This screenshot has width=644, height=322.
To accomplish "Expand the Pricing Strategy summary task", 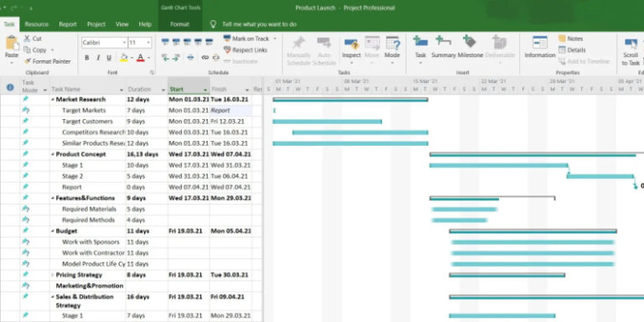I will pyautogui.click(x=53, y=275).
